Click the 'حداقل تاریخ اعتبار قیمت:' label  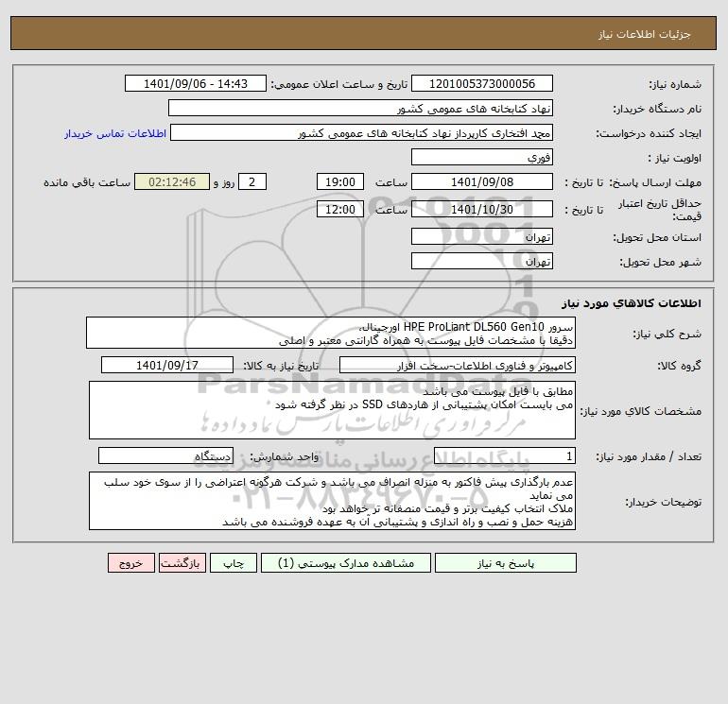click(660, 210)
